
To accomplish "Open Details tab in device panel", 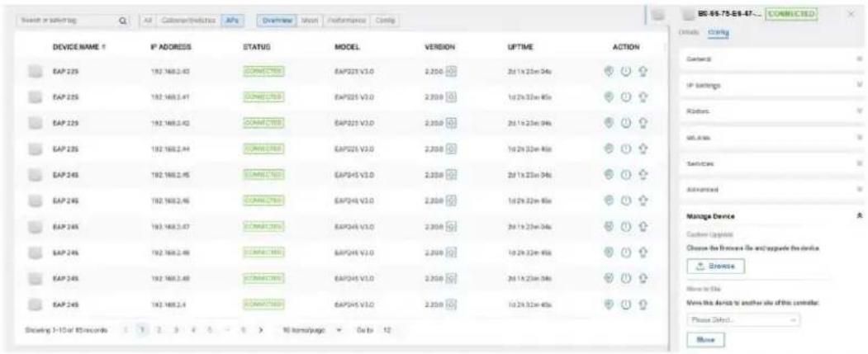I will (x=690, y=34).
